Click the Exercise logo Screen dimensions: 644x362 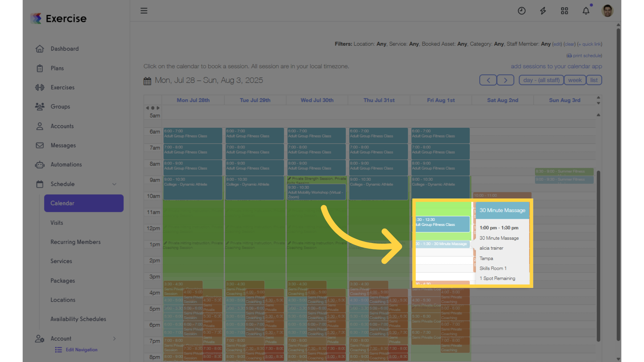point(58,18)
